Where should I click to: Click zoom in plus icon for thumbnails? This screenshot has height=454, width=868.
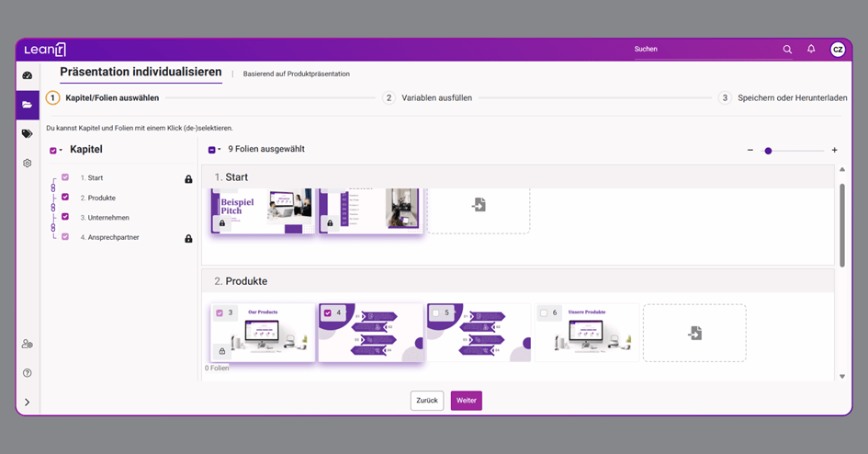coord(834,150)
